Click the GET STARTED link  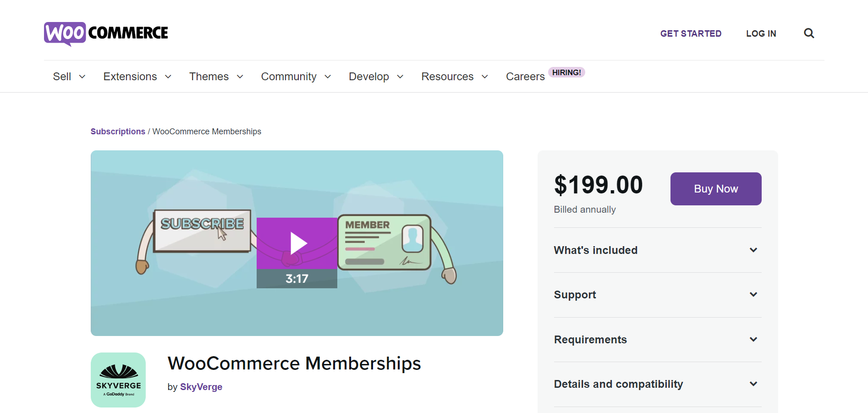[691, 33]
